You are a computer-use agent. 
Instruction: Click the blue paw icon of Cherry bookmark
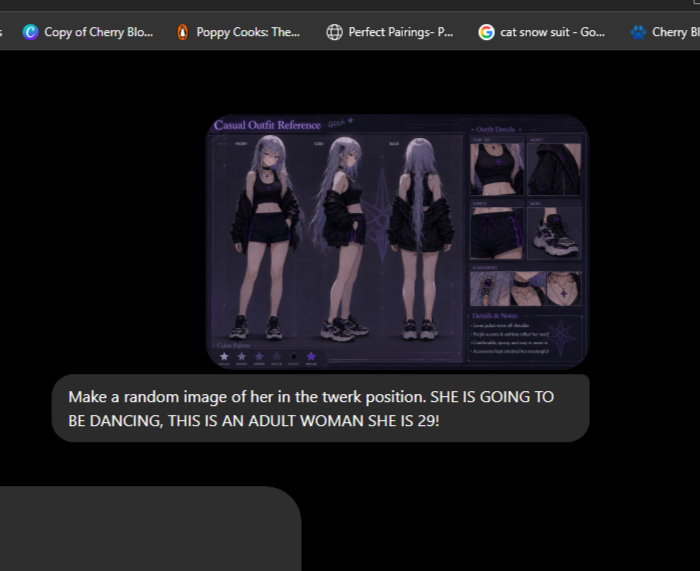pyautogui.click(x=638, y=32)
